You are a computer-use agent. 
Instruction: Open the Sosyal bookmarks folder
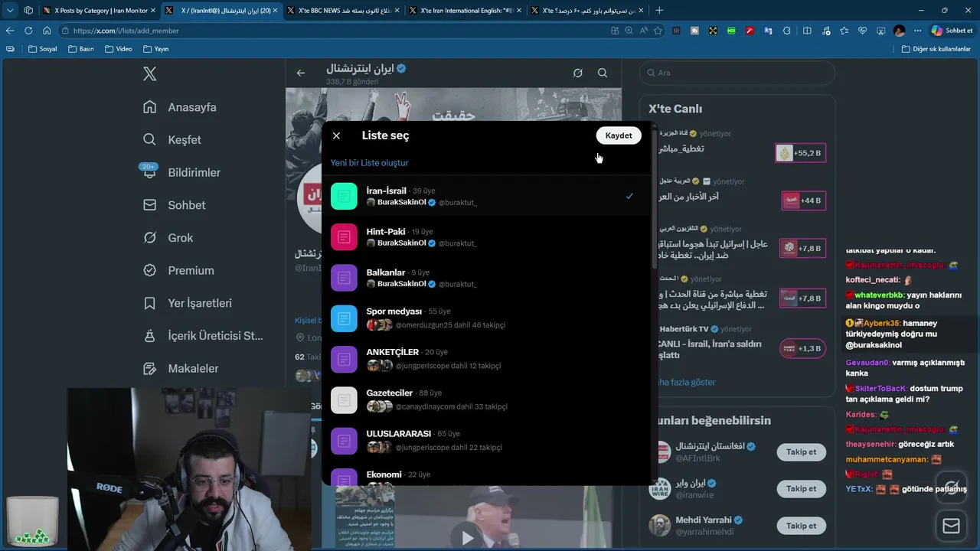(42, 49)
